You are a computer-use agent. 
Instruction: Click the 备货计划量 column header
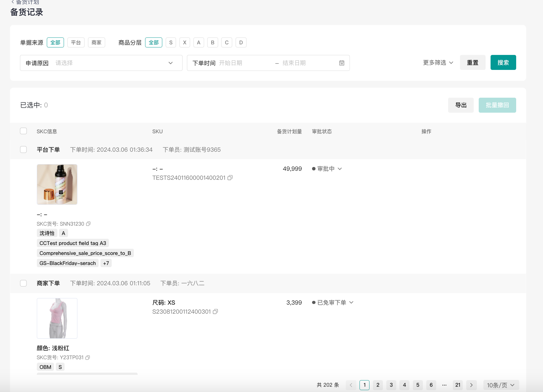289,131
